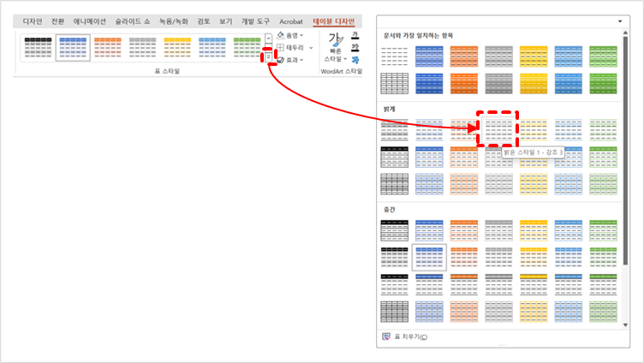Click the WordArt text fill icon
This screenshot has width=644, height=363.
coord(355,35)
